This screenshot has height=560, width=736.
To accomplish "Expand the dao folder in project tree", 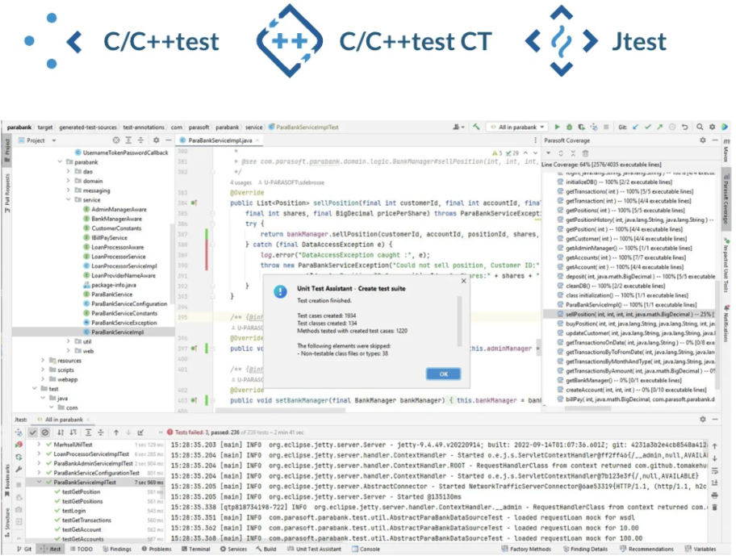I will tap(69, 171).
